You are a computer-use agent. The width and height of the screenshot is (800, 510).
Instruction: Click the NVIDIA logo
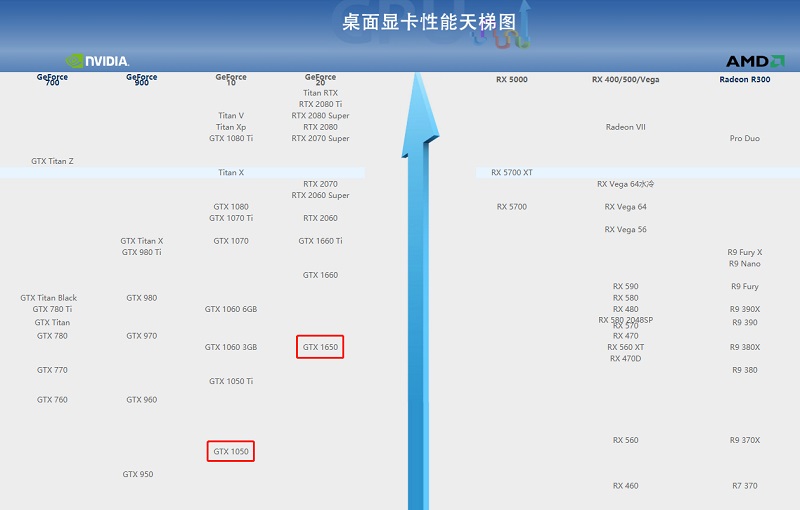(x=97, y=61)
